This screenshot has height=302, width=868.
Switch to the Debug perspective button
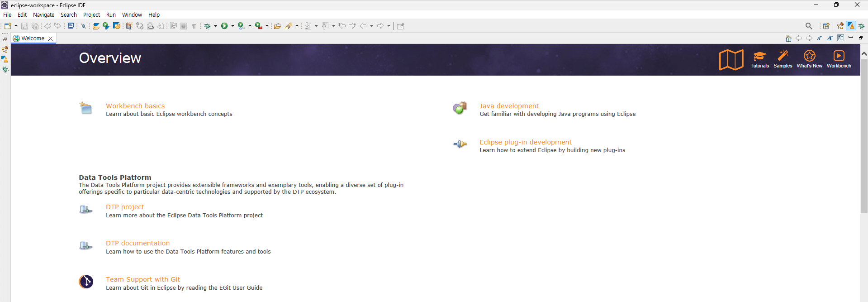[862, 26]
